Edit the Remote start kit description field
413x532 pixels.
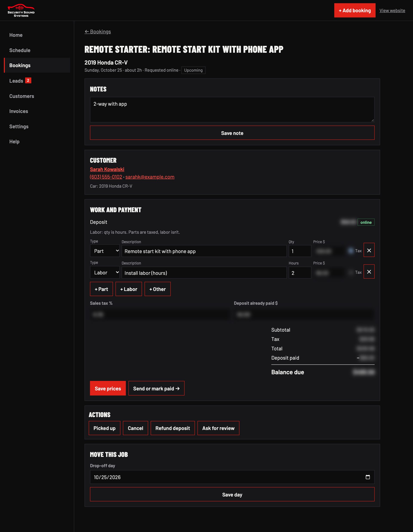[204, 251]
